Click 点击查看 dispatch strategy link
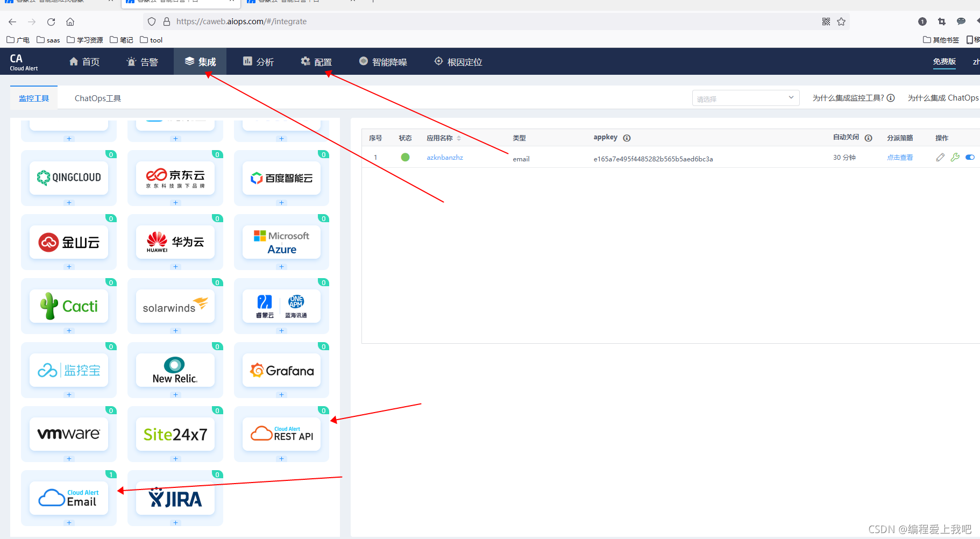 coord(900,158)
